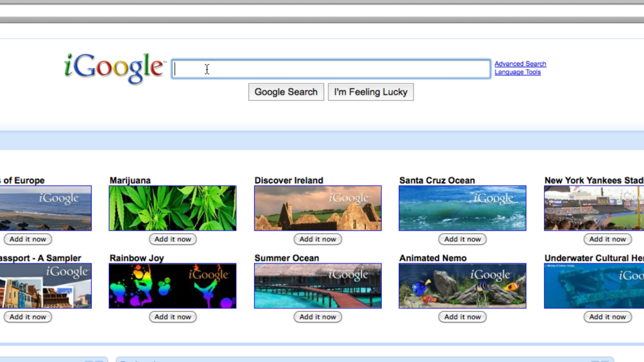Viewport: 644px width, 362px height.
Task: Add the Santa Cruz Ocean theme now
Action: [462, 239]
